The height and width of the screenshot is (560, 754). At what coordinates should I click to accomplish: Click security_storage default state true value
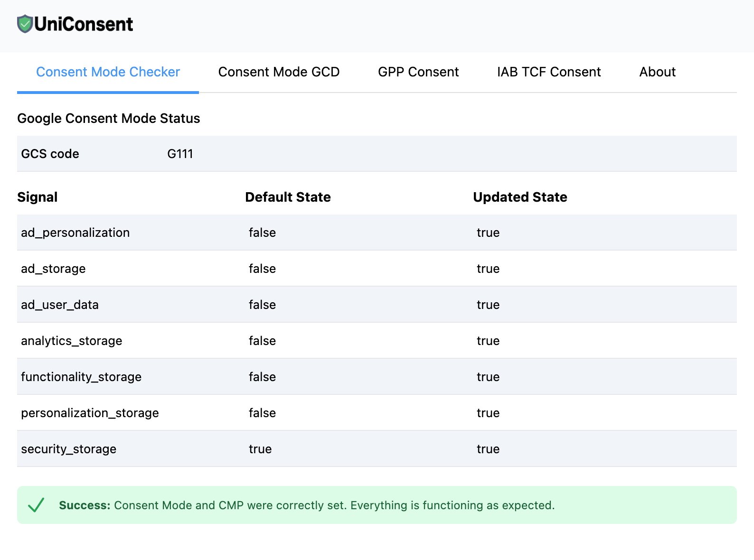pos(260,449)
